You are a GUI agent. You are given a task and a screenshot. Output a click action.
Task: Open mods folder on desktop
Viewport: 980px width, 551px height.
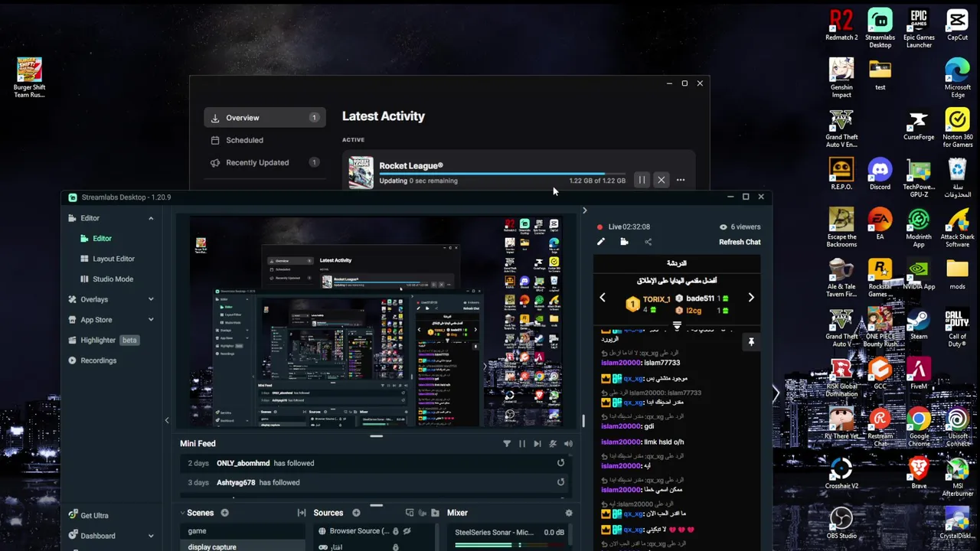957,274
